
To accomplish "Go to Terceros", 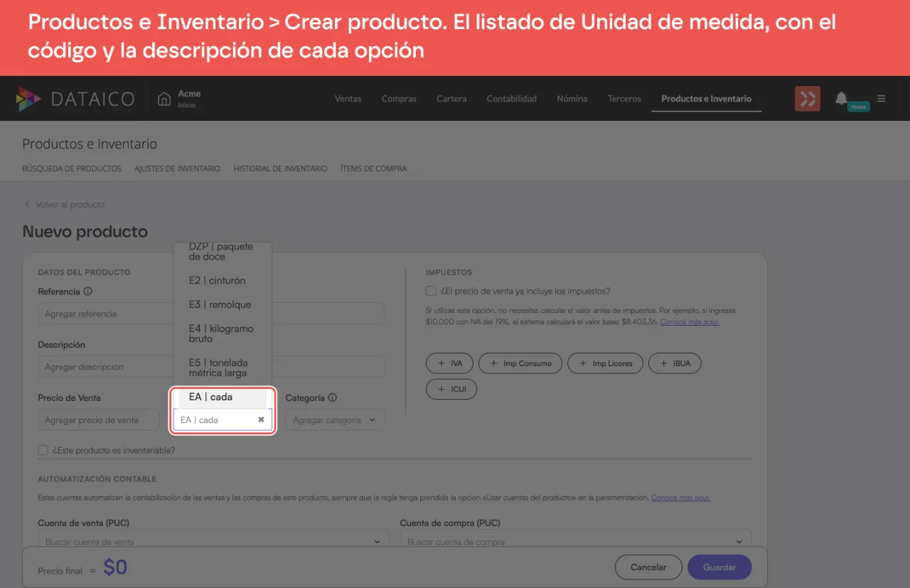I will point(624,99).
